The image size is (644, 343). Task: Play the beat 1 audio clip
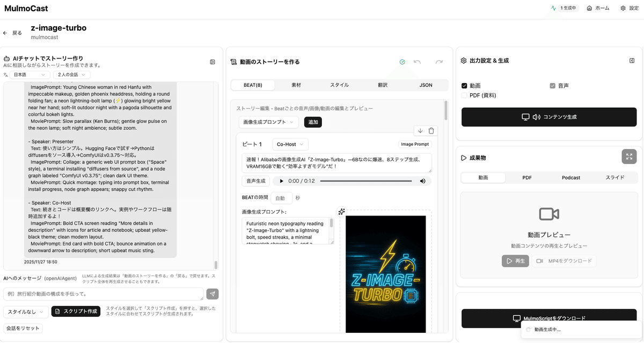pyautogui.click(x=281, y=181)
